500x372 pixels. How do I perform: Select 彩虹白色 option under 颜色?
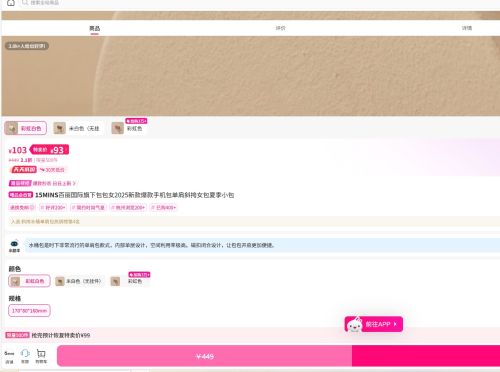(29, 281)
